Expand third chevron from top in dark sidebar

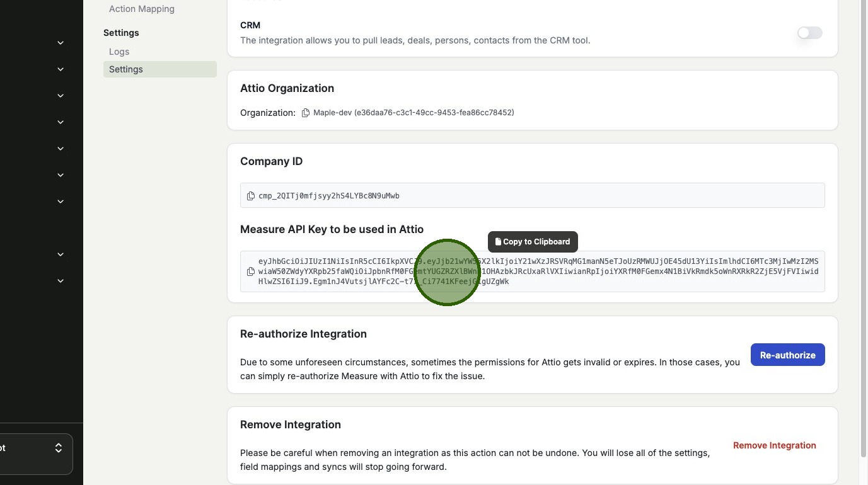[61, 96]
